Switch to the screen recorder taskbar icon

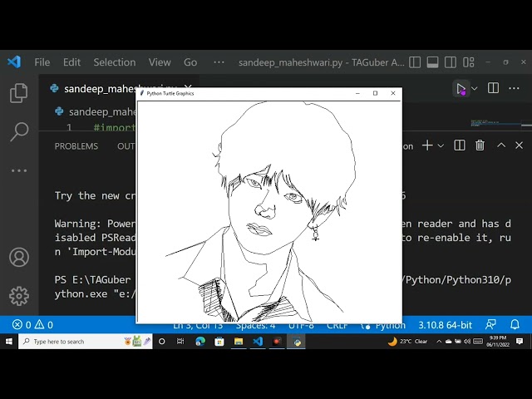tap(277, 342)
